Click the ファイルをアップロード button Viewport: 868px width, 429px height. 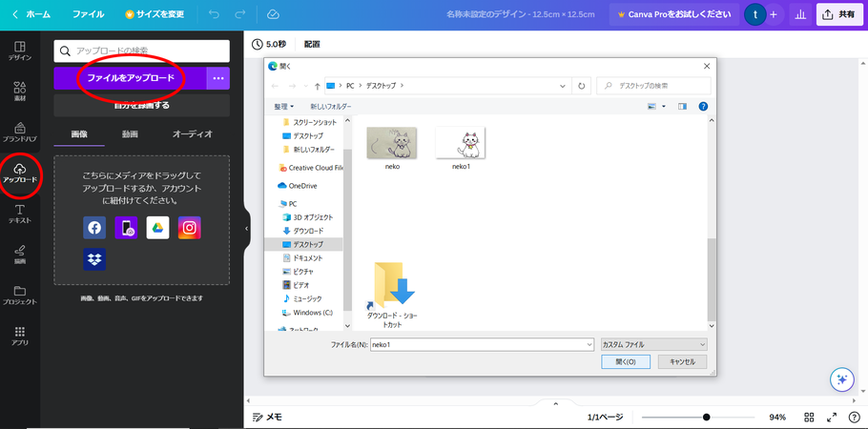130,78
